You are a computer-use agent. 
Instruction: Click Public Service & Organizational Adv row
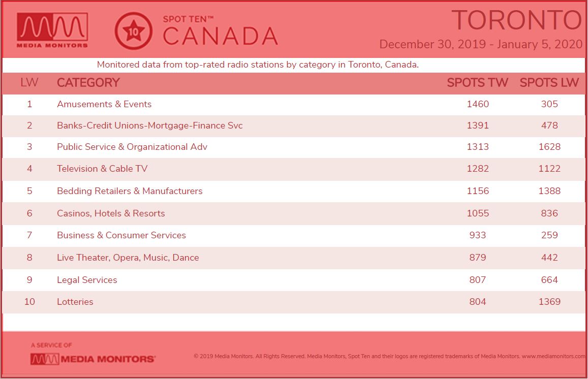pyautogui.click(x=294, y=147)
